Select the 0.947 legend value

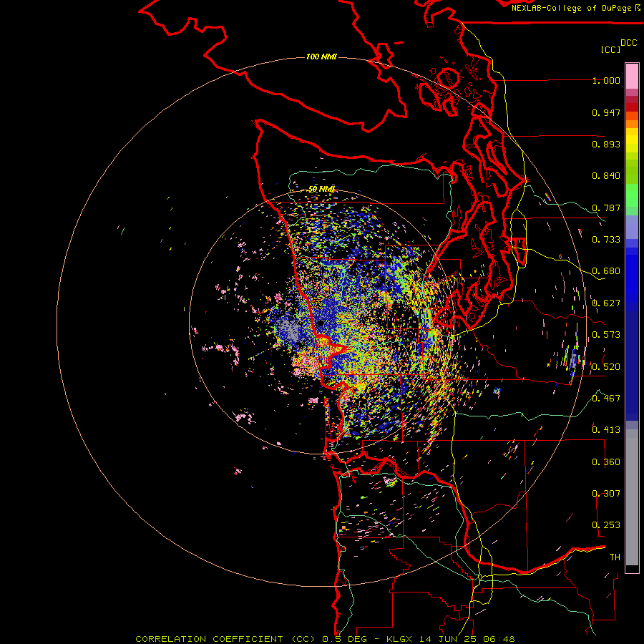(606, 112)
